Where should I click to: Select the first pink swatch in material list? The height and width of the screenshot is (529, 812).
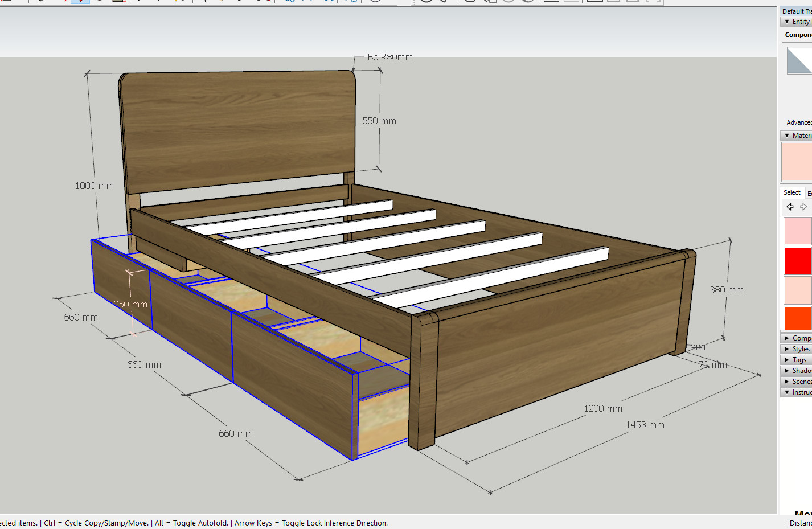click(x=797, y=231)
